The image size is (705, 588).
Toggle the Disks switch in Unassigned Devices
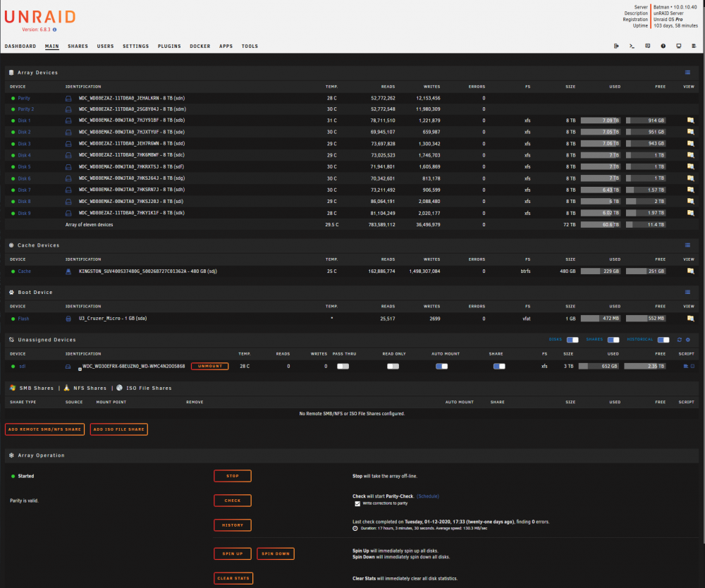click(x=572, y=340)
